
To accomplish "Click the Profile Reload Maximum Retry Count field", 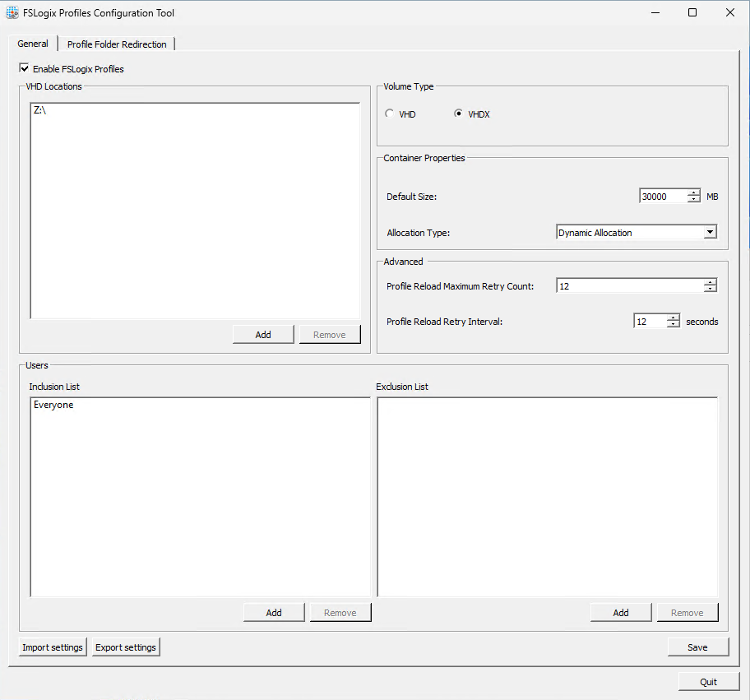I will [630, 286].
